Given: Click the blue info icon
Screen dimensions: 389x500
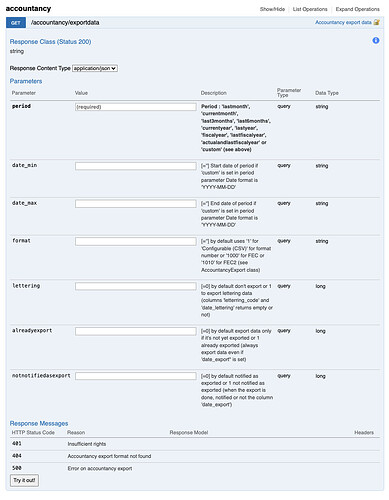Looking at the screenshot, I should (x=376, y=40).
